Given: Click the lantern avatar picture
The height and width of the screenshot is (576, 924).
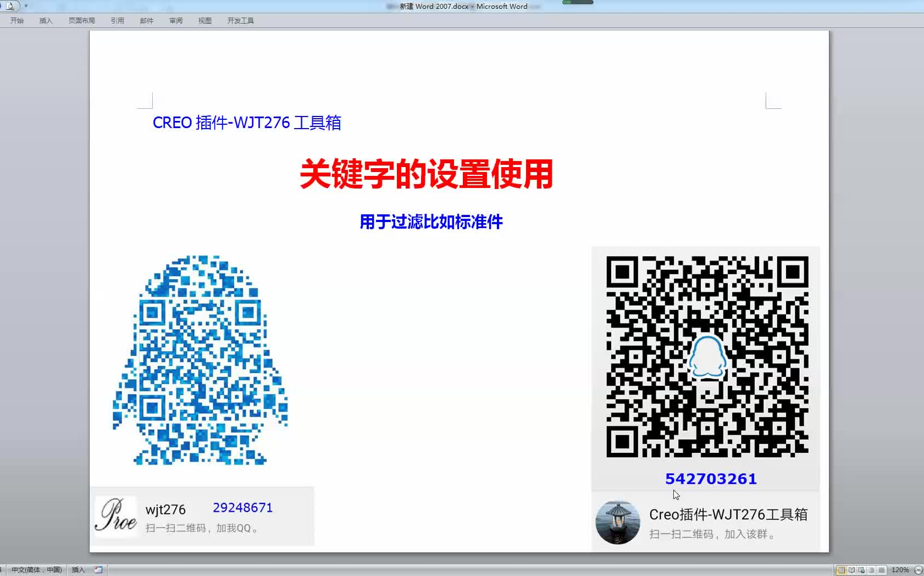Looking at the screenshot, I should (618, 522).
